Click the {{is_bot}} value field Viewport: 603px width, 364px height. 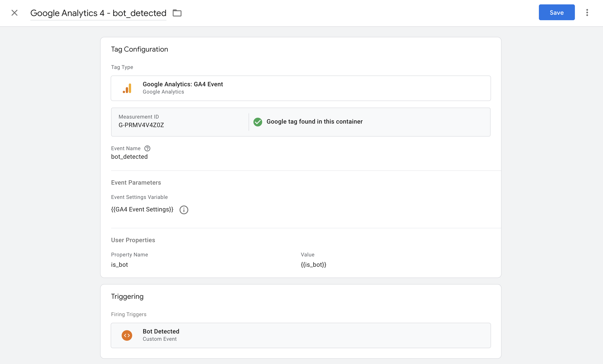pos(313,265)
